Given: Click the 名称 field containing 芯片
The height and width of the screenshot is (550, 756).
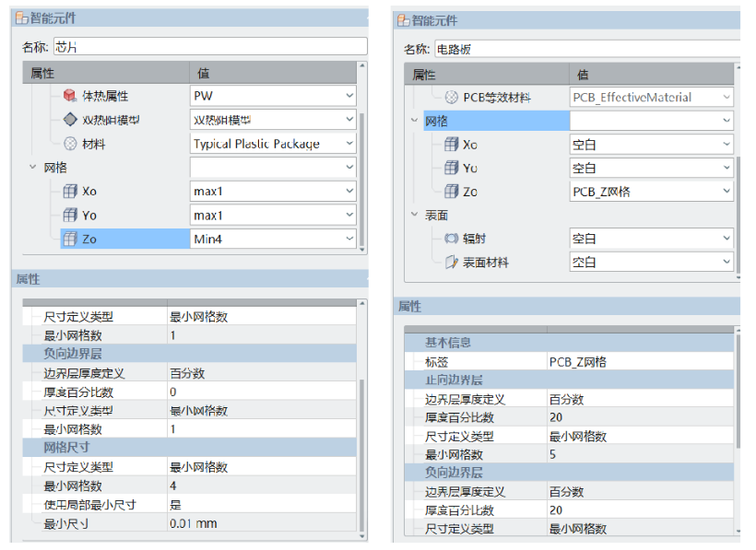Looking at the screenshot, I should (x=210, y=46).
